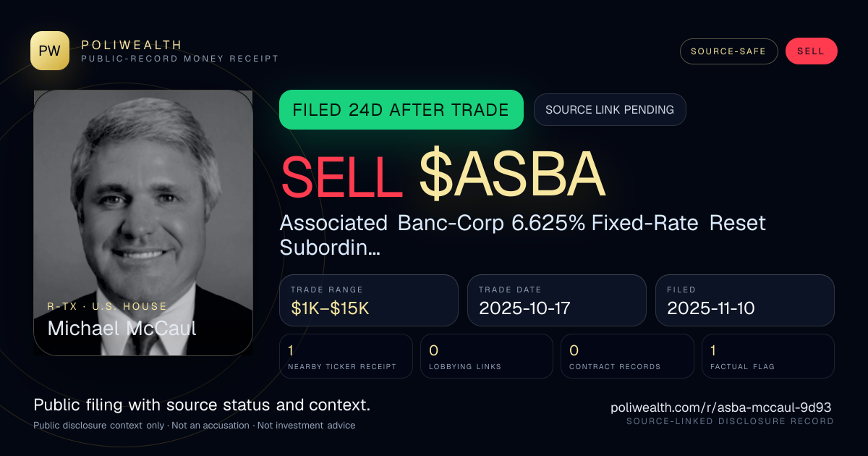
Task: Expand the truncated Associated Banc-Corp security name
Action: click(x=522, y=235)
